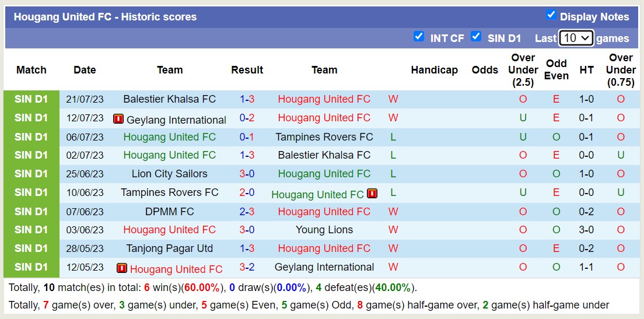
Task: Click the 2-3 score for DPMM match
Action: 247,212
